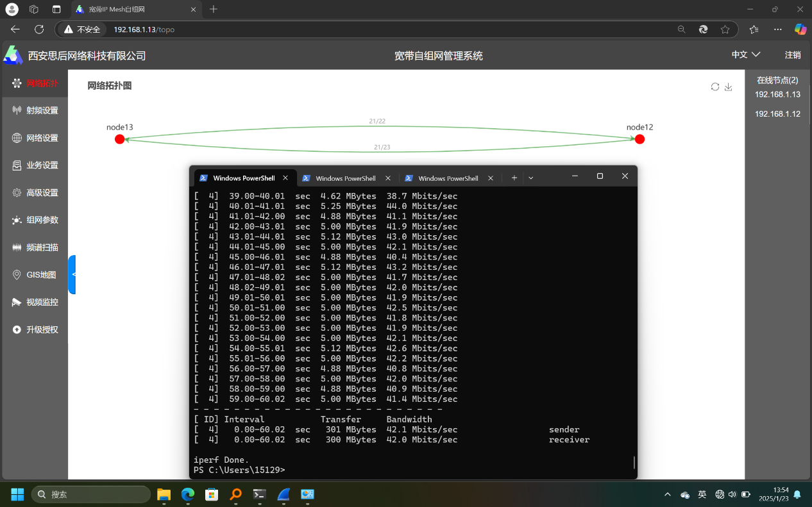Select online node 192.168.1.12
Image resolution: width=812 pixels, height=507 pixels.
(777, 114)
